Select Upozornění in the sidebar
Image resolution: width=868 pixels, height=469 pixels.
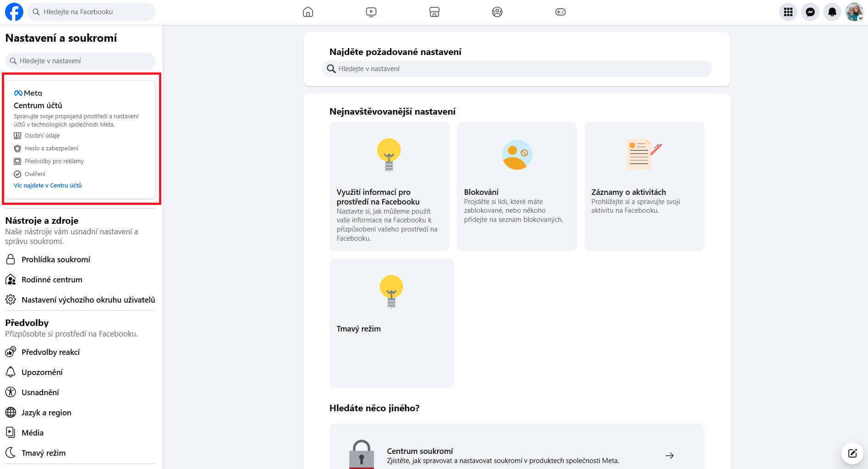pos(42,372)
